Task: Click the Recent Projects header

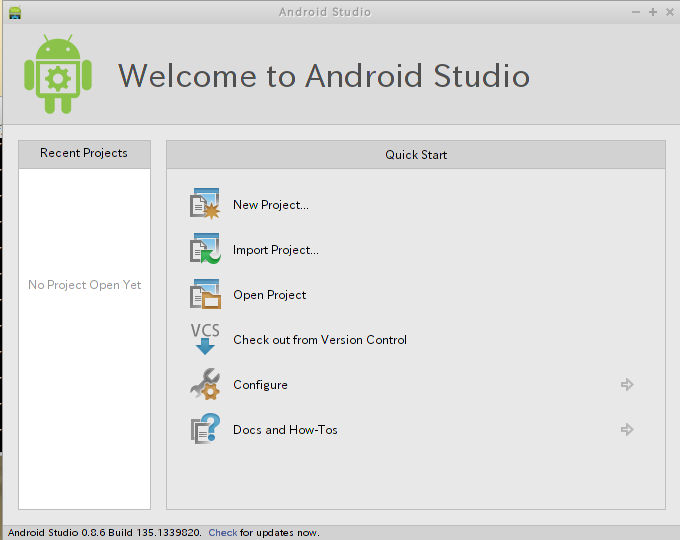Action: pos(85,154)
